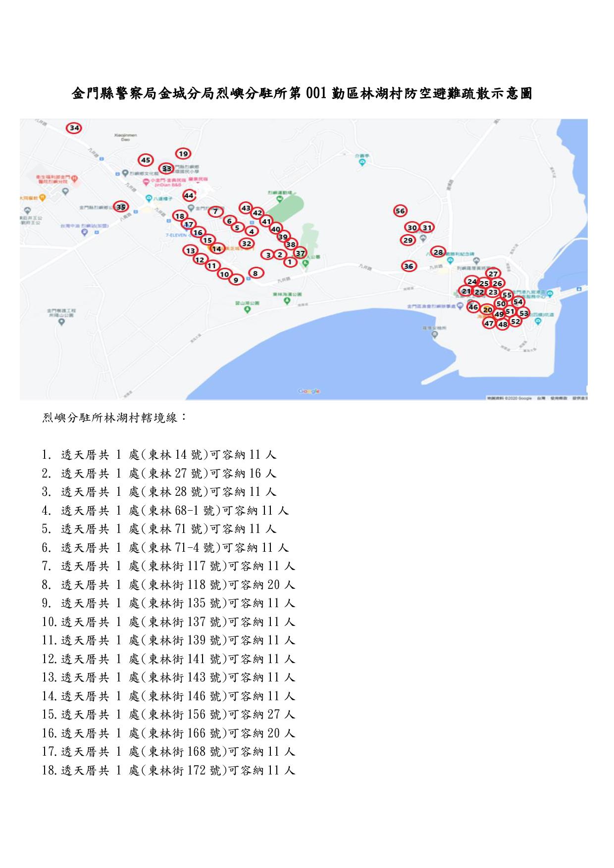Select map marker number 27
The width and height of the screenshot is (614, 868).
493,274
